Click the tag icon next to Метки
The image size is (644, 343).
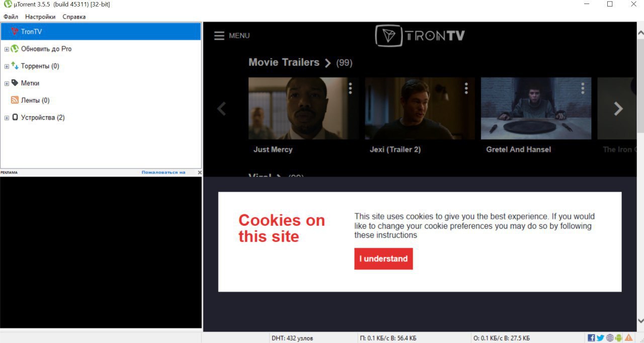(15, 83)
